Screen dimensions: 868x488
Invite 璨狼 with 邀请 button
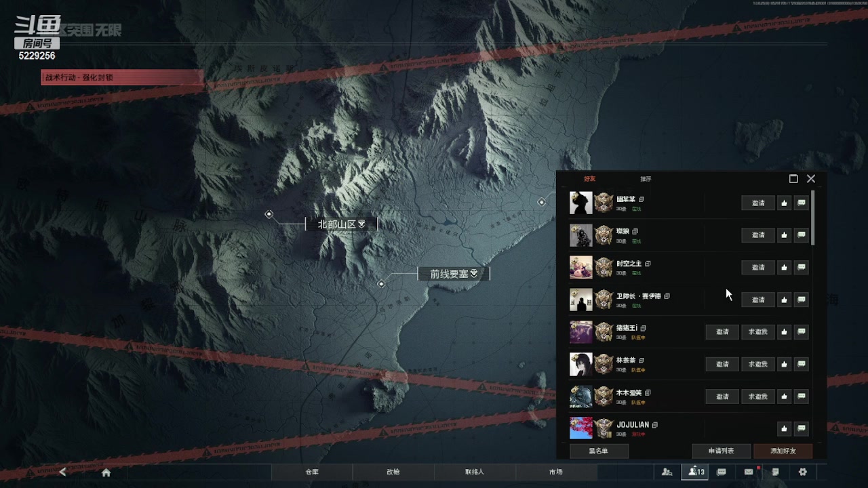point(758,235)
